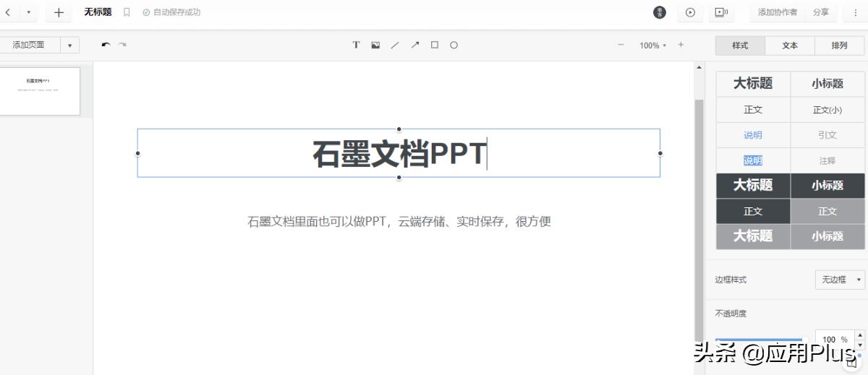Switch to the 排列 tab
This screenshot has width=868, height=375.
pyautogui.click(x=839, y=46)
